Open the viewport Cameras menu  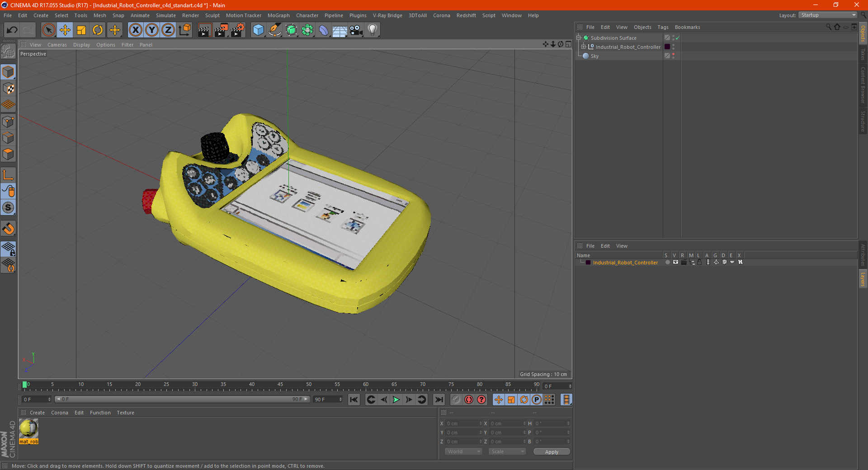pos(57,45)
